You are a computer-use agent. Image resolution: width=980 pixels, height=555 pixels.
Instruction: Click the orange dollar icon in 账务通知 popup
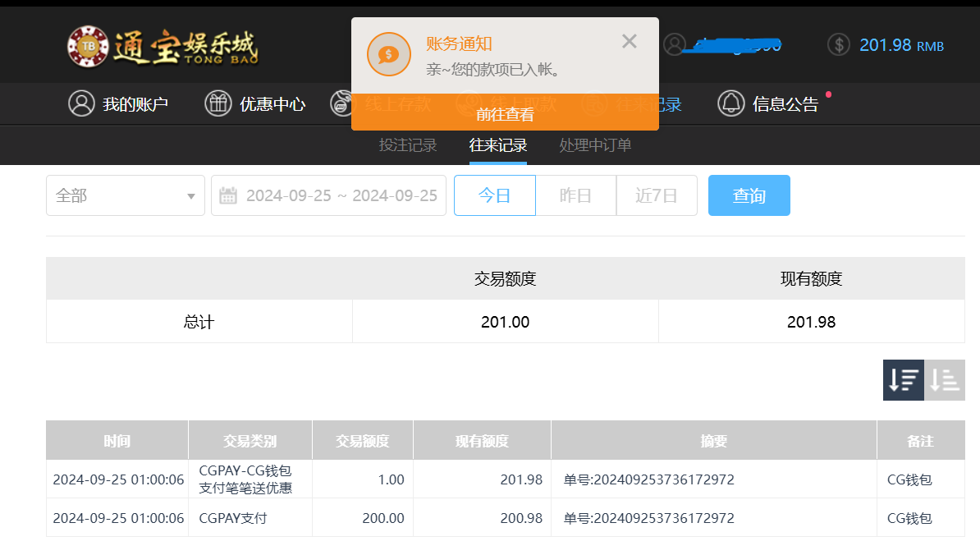(x=388, y=54)
